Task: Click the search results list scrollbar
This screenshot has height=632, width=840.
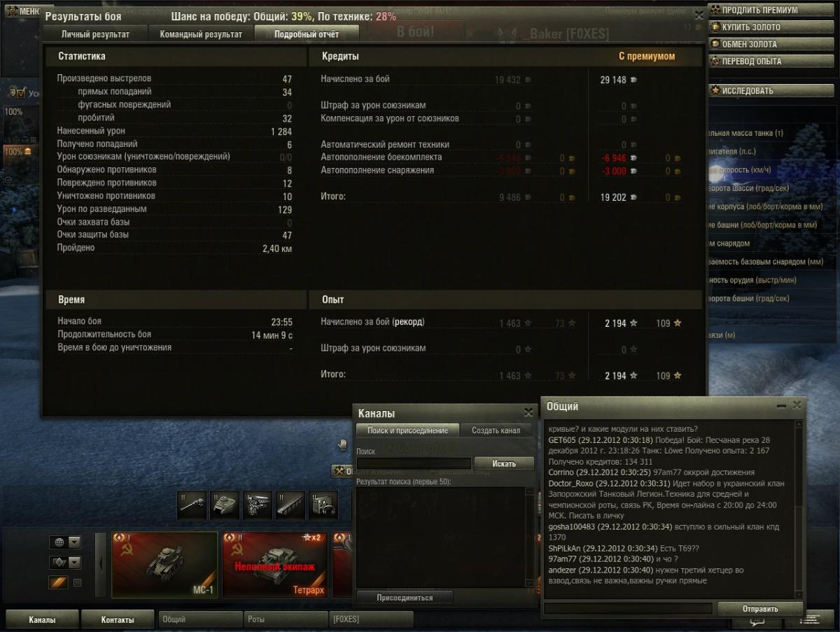Action: click(529, 538)
